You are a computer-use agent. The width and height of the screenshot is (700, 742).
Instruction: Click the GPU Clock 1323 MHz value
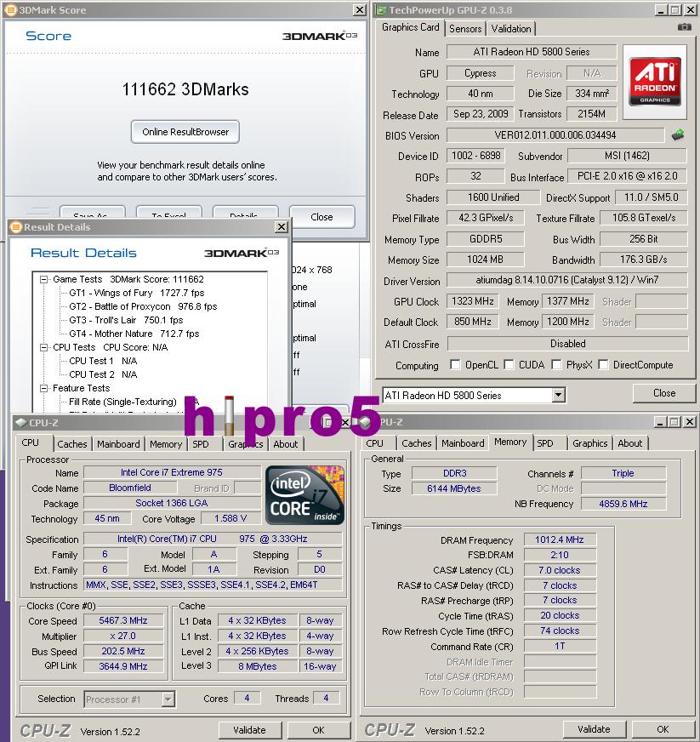[473, 301]
